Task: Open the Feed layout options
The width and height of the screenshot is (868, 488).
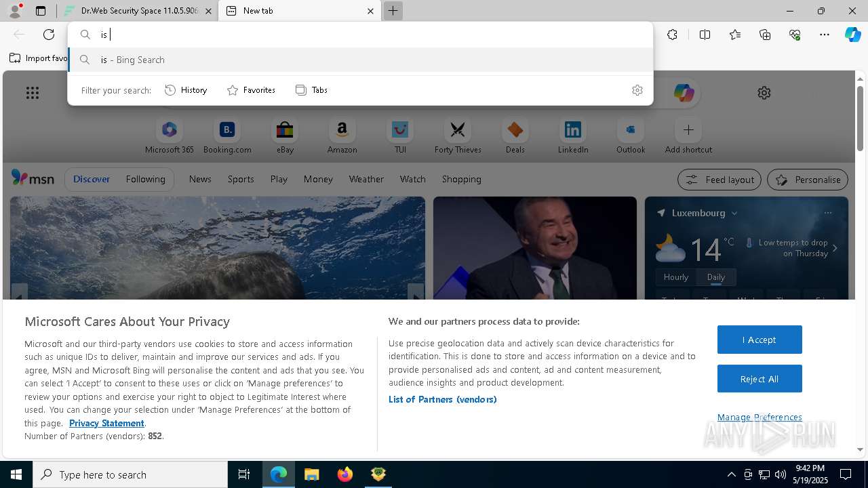Action: pyautogui.click(x=719, y=180)
